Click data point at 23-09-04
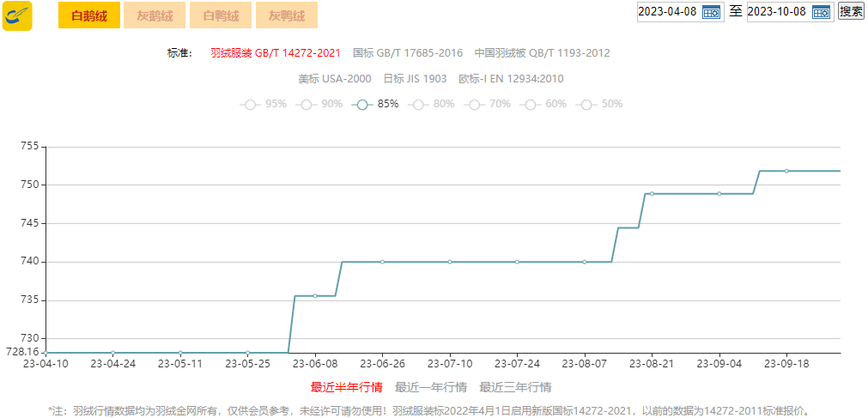This screenshot has height=418, width=868. (x=719, y=194)
